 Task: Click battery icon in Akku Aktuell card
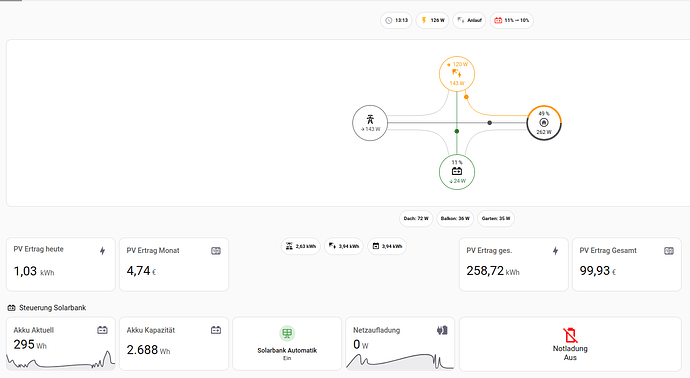[102, 330]
